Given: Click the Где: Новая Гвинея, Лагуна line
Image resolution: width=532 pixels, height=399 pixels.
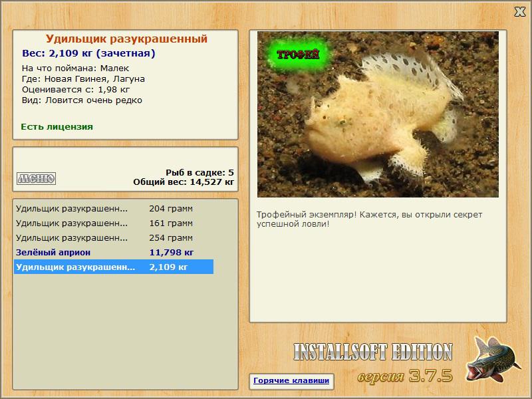Looking at the screenshot, I should [84, 79].
